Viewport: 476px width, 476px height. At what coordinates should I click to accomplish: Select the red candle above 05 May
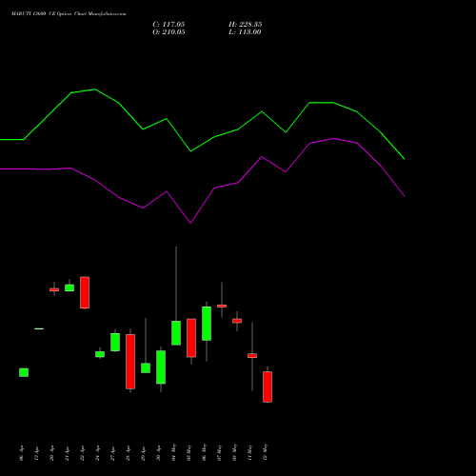(191, 338)
